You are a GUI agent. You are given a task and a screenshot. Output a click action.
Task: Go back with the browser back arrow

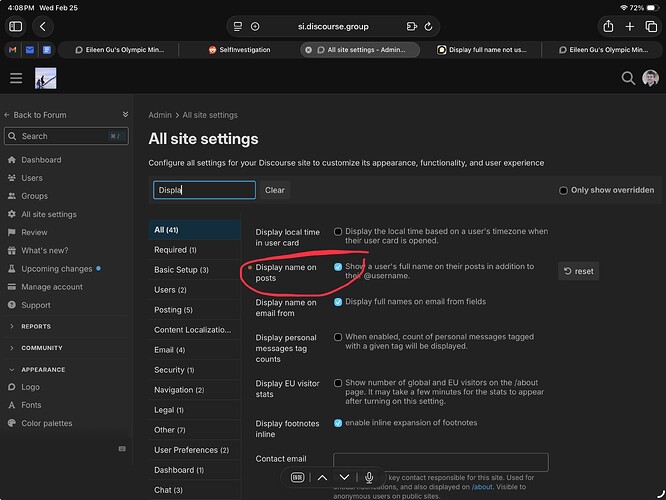point(42,26)
